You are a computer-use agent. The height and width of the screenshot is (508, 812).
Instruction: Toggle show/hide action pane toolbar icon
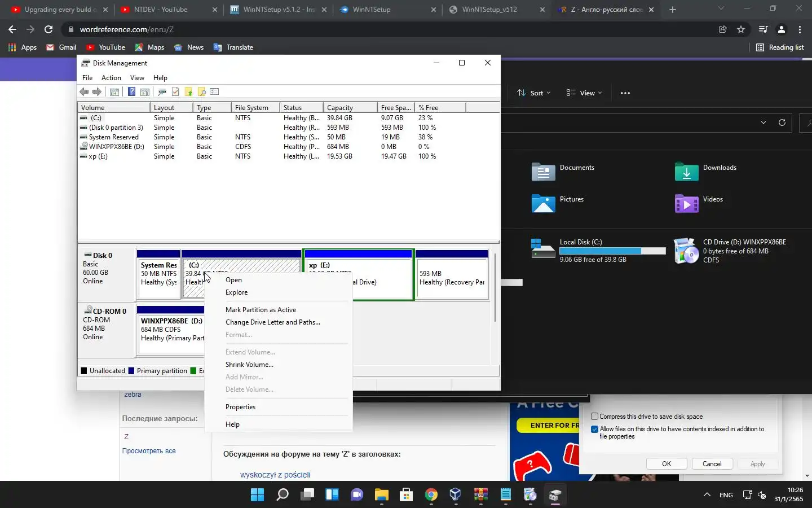pyautogui.click(x=145, y=92)
